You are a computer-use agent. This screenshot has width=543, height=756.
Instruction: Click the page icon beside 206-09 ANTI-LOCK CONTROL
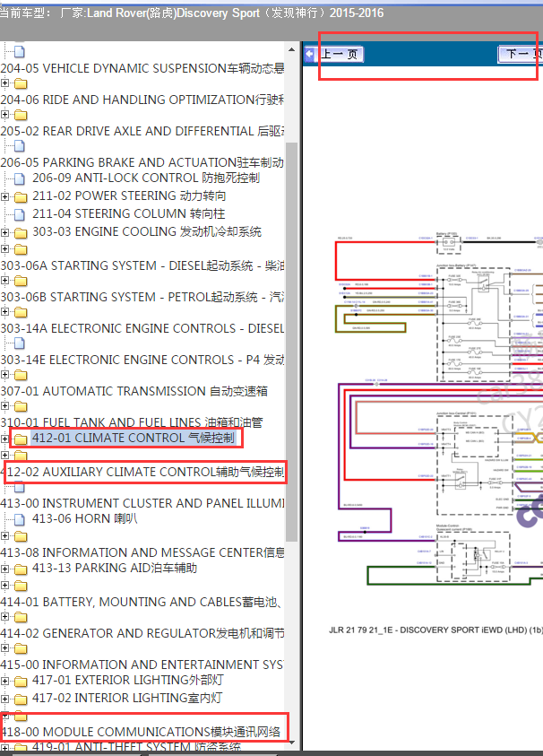pyautogui.click(x=20, y=179)
